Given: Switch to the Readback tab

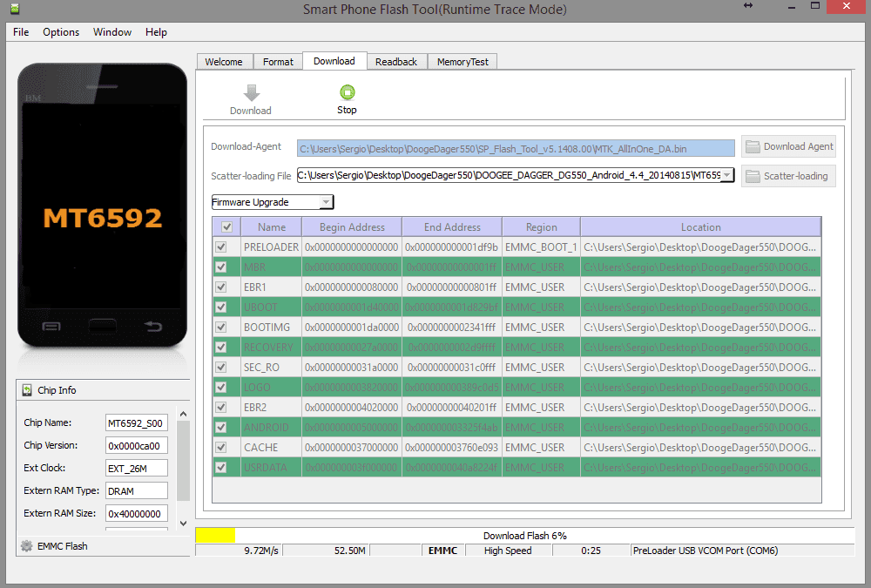Looking at the screenshot, I should 396,62.
